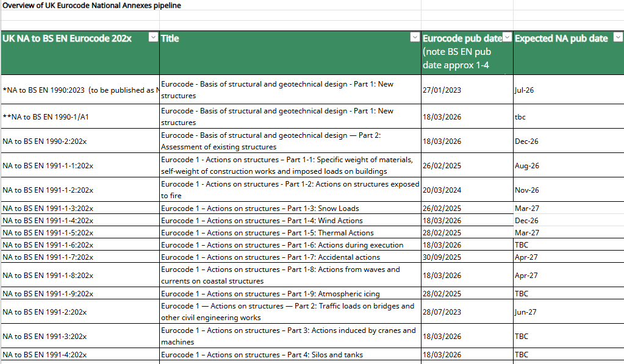This screenshot has width=624, height=364.
Task: Select the '20/03/2024' date cell
Action: pyautogui.click(x=467, y=190)
